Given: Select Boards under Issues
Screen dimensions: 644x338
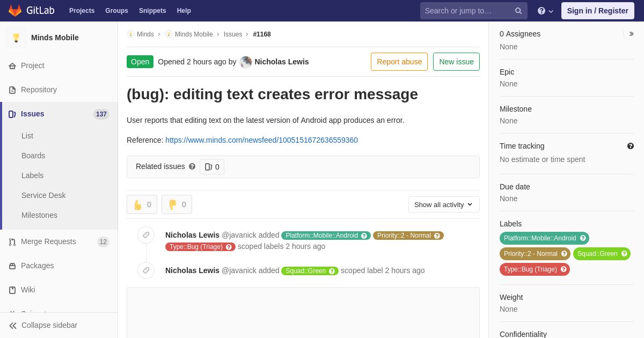Looking at the screenshot, I should coord(33,156).
